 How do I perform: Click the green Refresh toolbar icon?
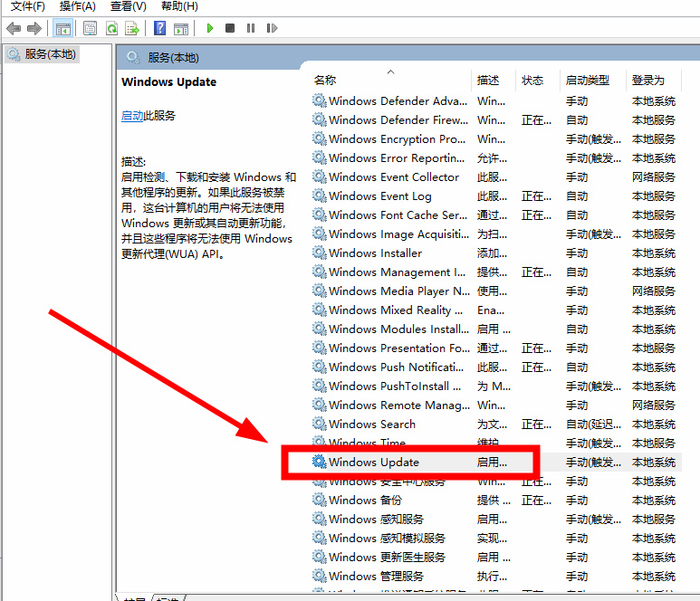click(x=111, y=28)
